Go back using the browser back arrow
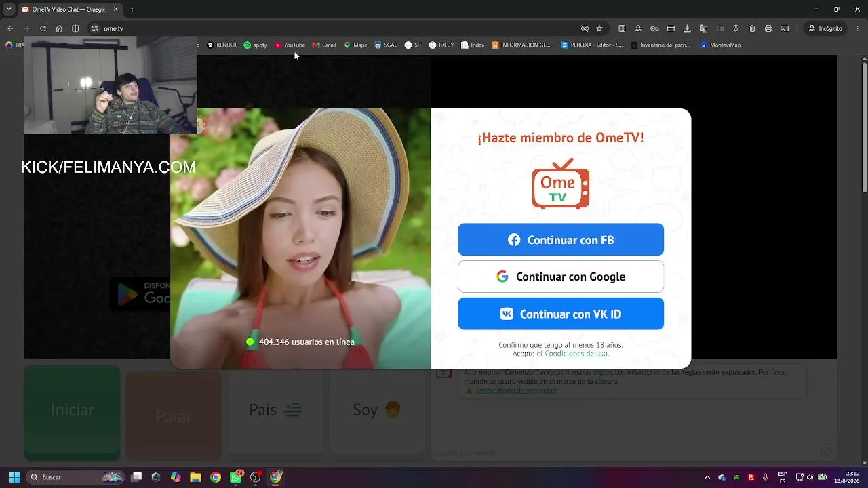 pos(10,28)
